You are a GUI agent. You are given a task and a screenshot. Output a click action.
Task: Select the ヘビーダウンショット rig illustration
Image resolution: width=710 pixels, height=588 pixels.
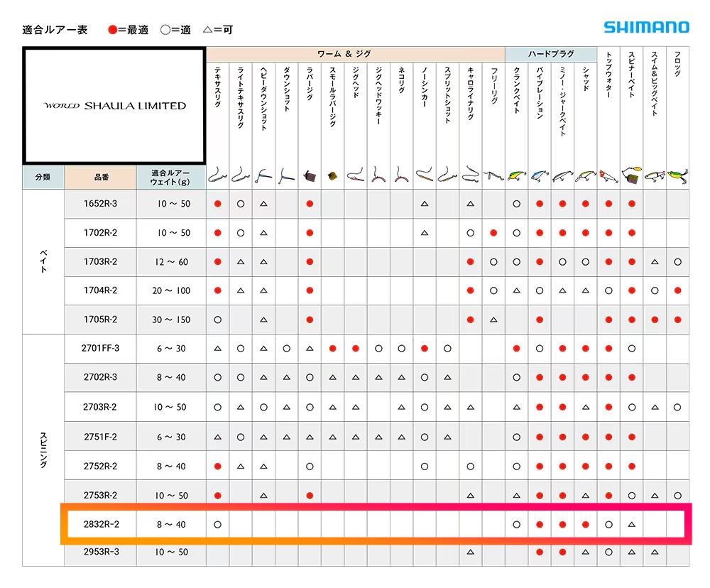point(263,176)
